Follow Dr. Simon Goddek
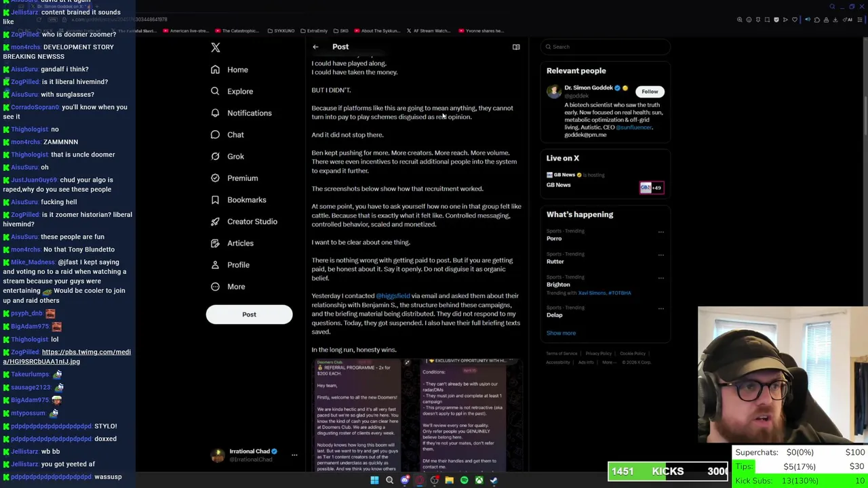 [x=650, y=91]
